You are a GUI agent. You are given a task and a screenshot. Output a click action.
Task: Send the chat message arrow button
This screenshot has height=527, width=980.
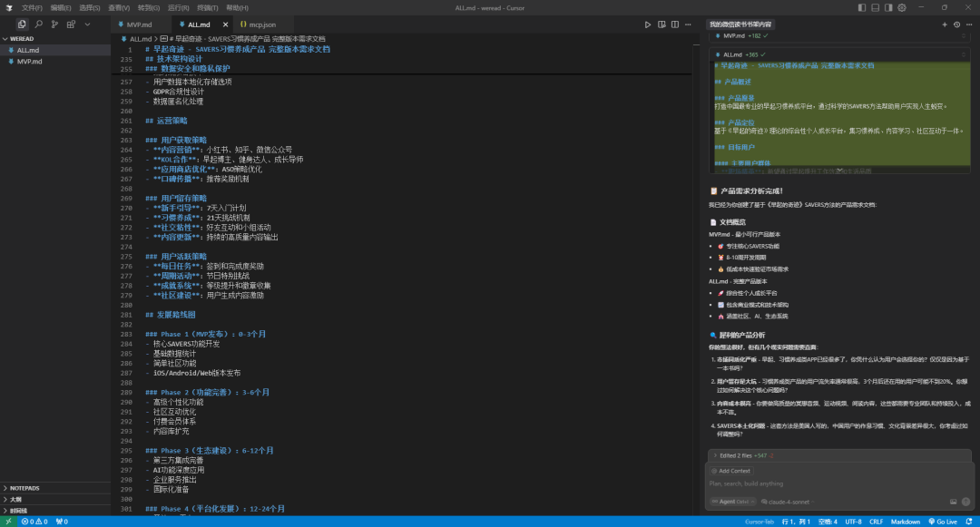point(966,502)
